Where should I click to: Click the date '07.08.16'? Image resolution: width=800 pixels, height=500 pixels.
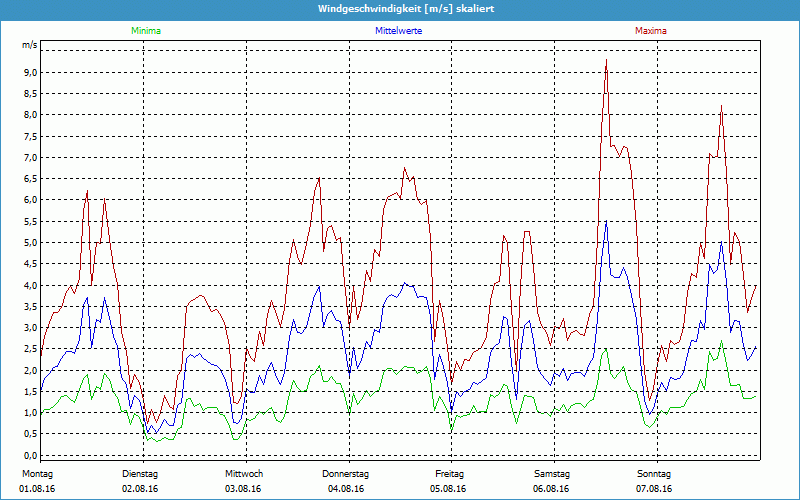coord(654,489)
